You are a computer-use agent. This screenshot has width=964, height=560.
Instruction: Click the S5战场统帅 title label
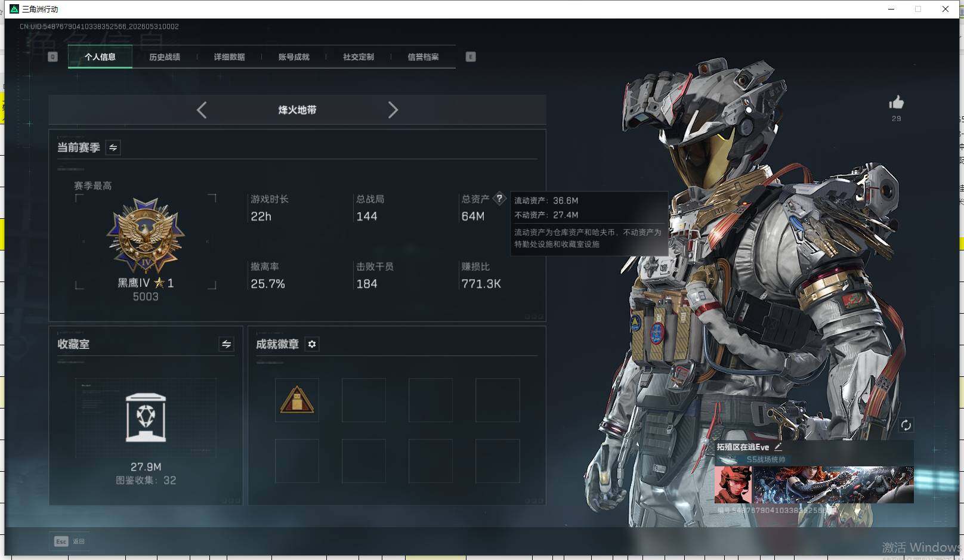pos(766,459)
